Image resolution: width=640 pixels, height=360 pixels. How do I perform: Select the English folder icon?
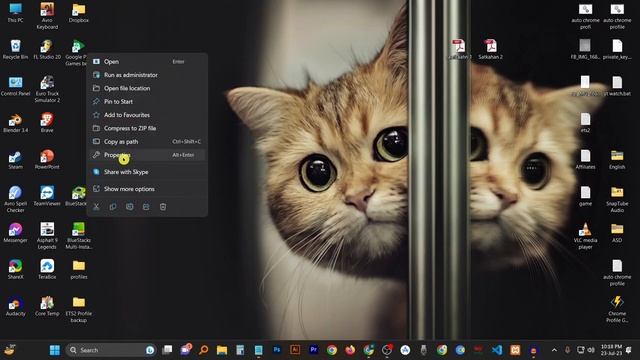617,160
